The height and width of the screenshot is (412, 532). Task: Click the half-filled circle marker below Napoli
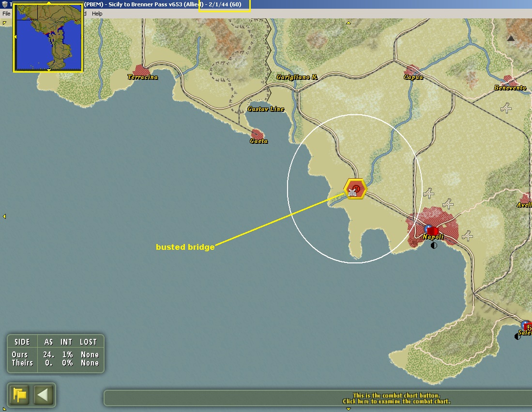(434, 245)
